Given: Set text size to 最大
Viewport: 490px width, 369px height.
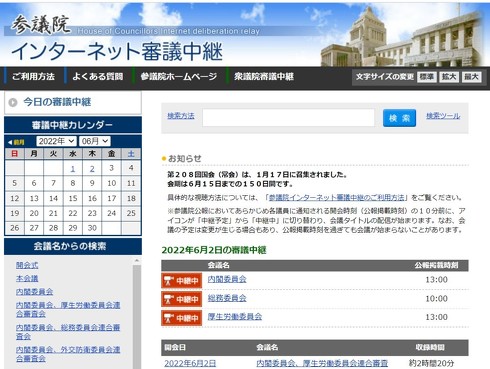Looking at the screenshot, I should coord(471,77).
